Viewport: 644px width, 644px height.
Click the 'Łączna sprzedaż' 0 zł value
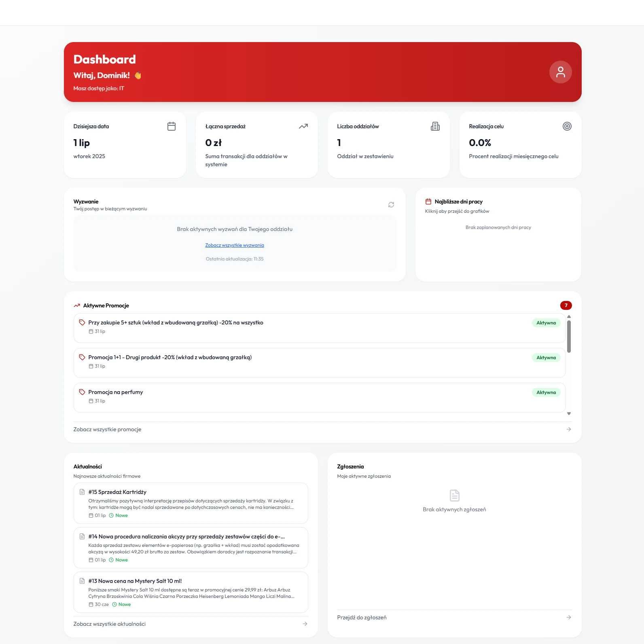point(213,143)
